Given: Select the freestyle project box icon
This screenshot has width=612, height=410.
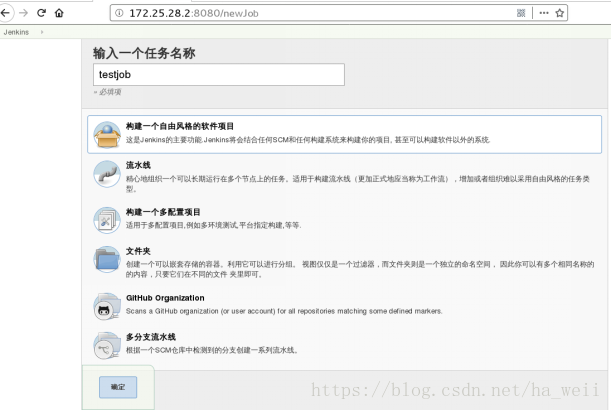Looking at the screenshot, I should (x=107, y=135).
